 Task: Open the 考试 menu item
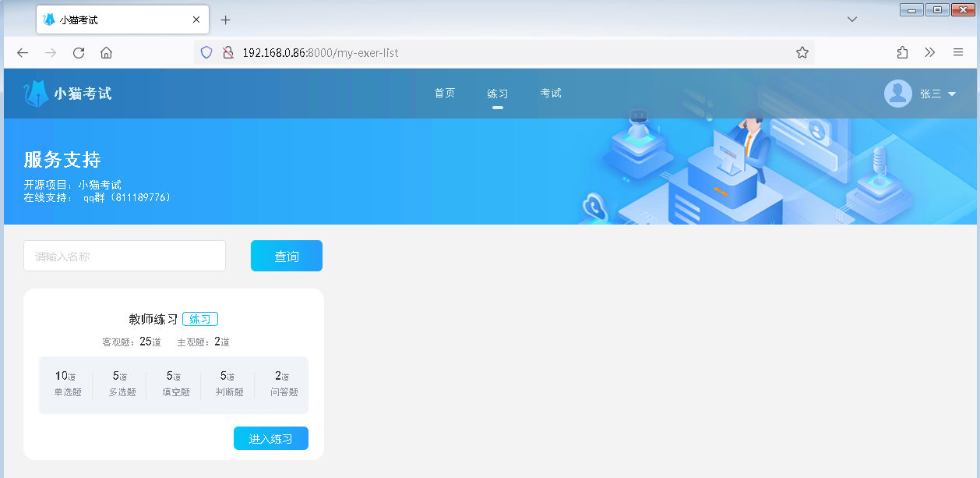[550, 93]
